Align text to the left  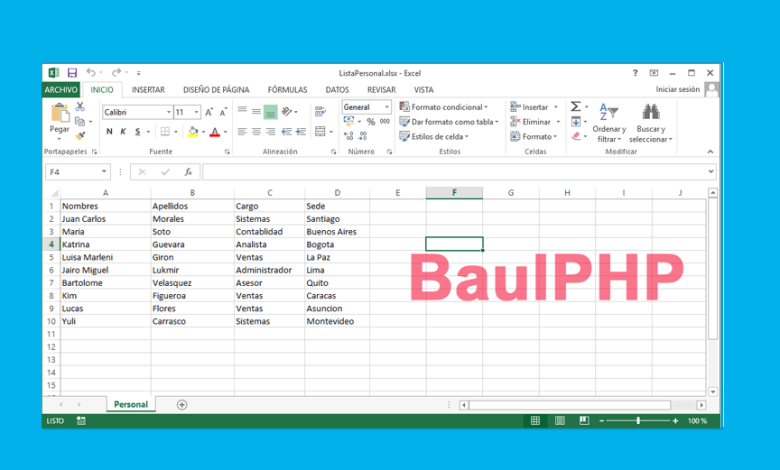tap(242, 132)
